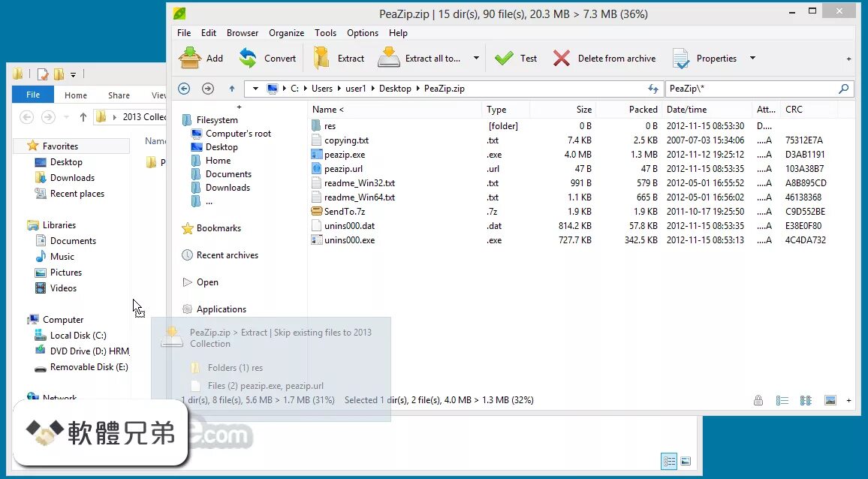The width and height of the screenshot is (868, 479).
Task: Click the Delete from archive red X icon
Action: coord(562,58)
